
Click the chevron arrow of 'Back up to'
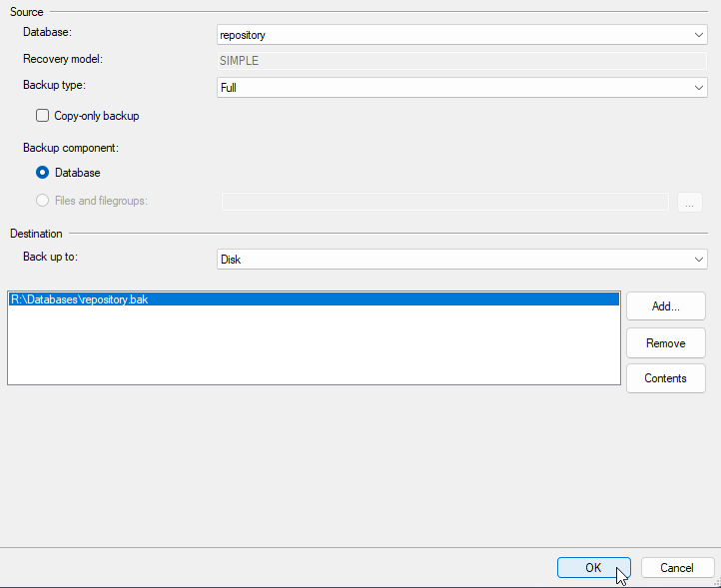point(699,260)
